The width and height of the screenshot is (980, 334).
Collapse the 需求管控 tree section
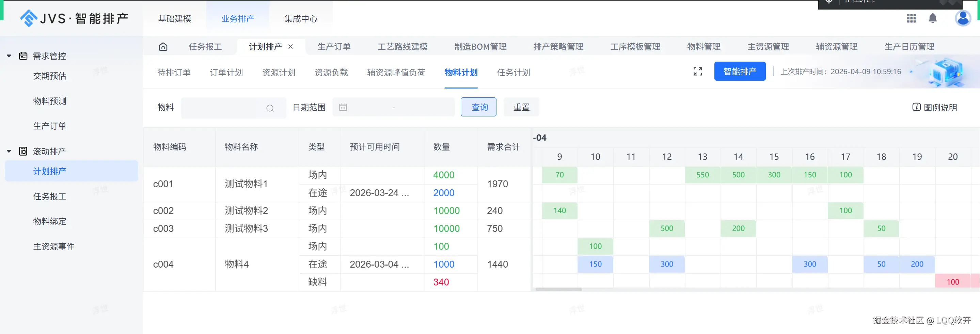pos(9,56)
